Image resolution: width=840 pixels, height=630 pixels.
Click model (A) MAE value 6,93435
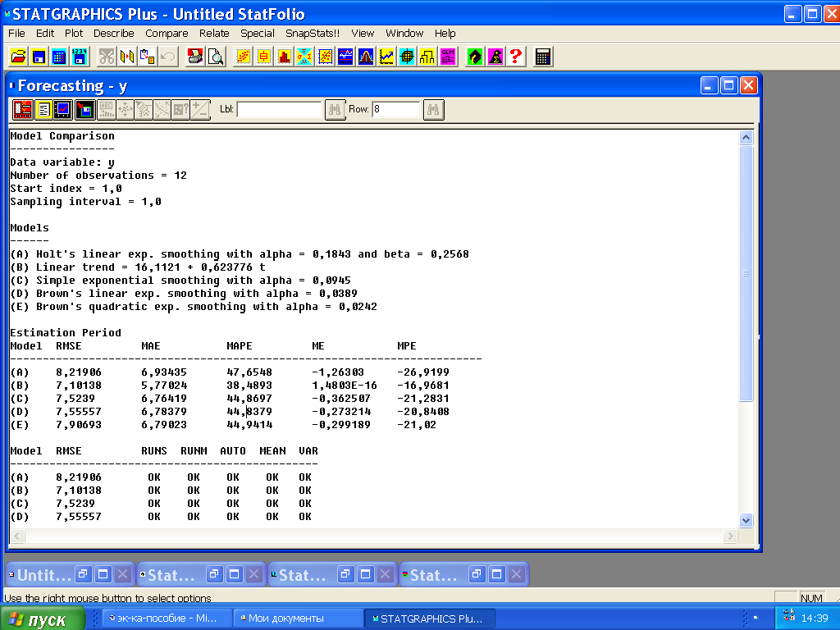pos(164,372)
